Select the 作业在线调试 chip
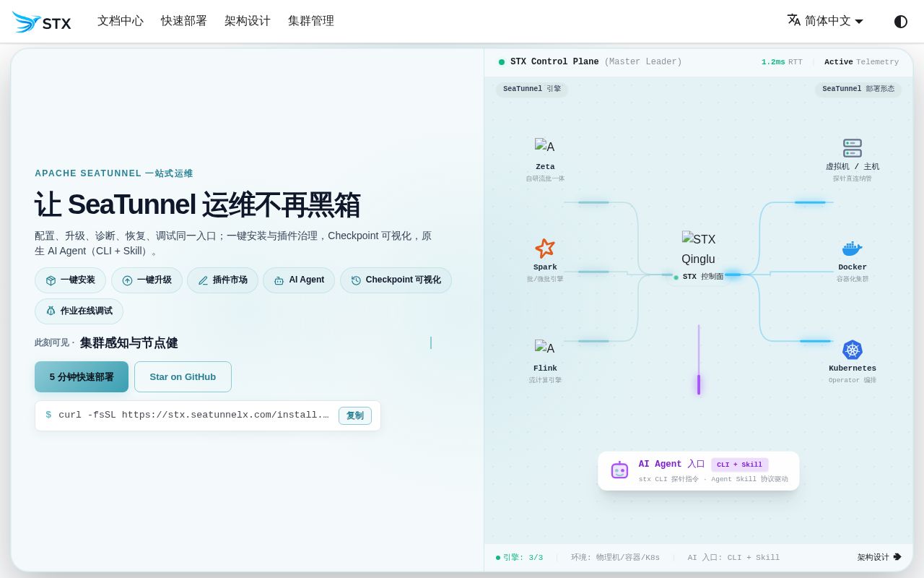The width and height of the screenshot is (924, 578). tap(79, 311)
